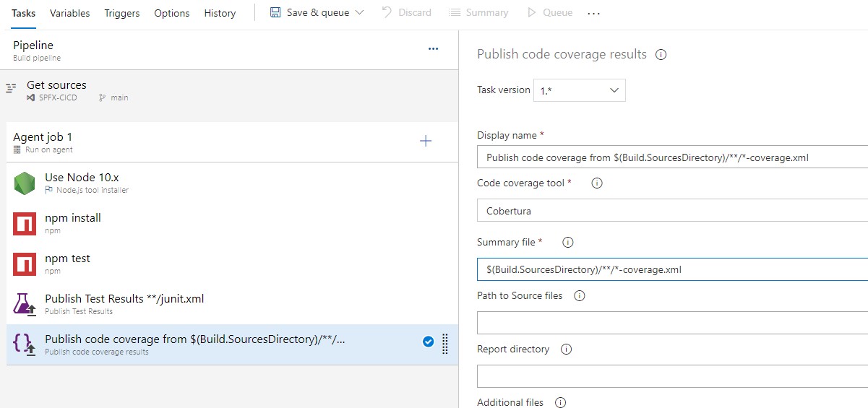Click the Discard button
This screenshot has width=868, height=408.
coord(406,13)
